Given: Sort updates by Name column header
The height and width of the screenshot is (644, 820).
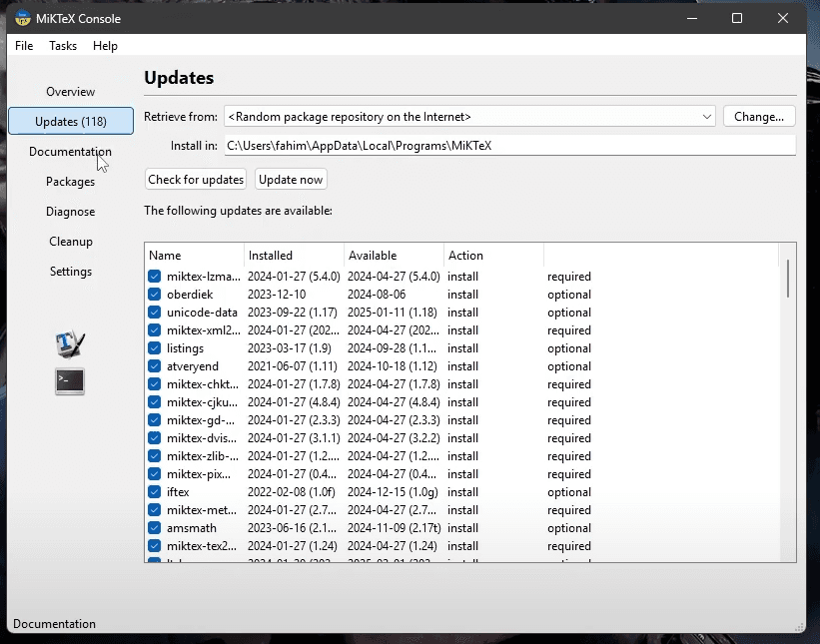Looking at the screenshot, I should [194, 255].
